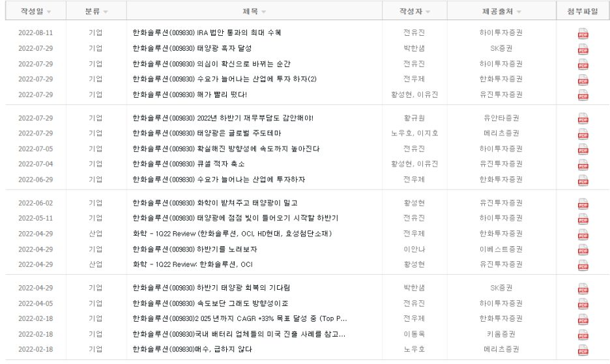This screenshot has width=610, height=364.
Task: Select date cell 2022-05-11
Action: coord(35,218)
